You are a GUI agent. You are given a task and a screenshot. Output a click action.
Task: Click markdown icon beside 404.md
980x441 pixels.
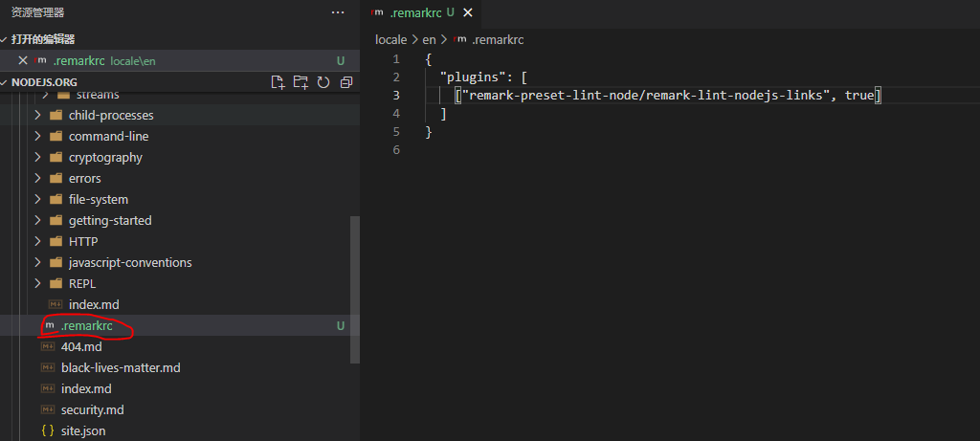point(48,346)
